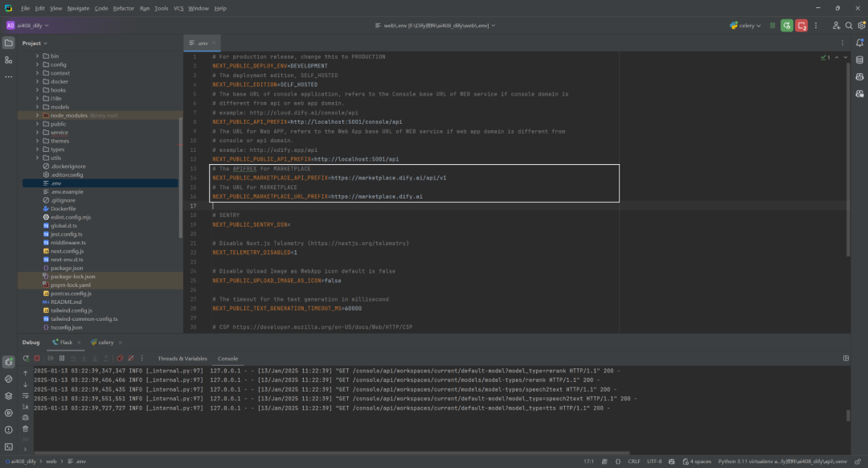This screenshot has height=468, width=868.
Task: Open the Navigate menu
Action: (x=78, y=8)
